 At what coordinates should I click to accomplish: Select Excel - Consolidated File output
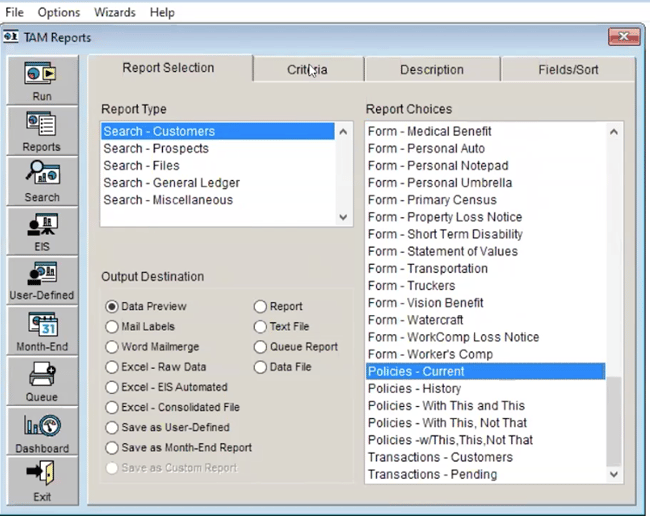pos(173,407)
